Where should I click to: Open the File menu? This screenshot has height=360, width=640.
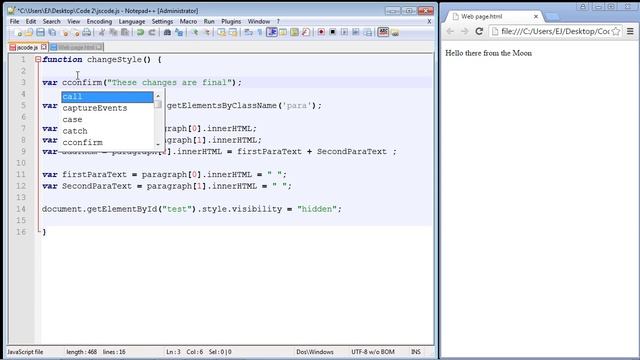14,21
